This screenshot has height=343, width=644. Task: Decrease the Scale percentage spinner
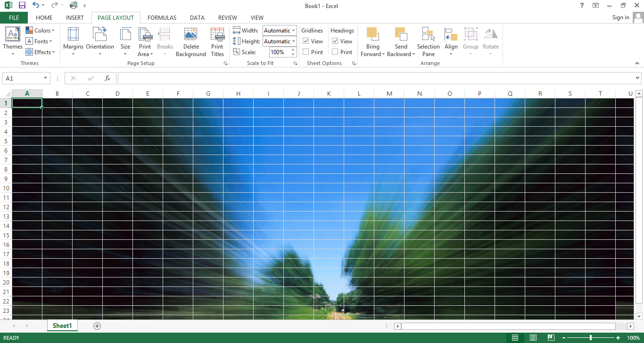(293, 55)
